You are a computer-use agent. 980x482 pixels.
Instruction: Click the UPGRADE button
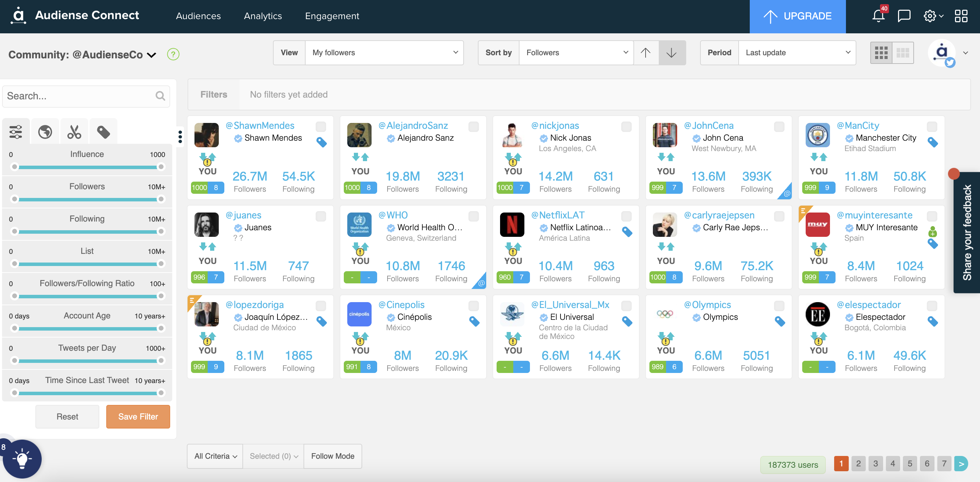coord(797,16)
